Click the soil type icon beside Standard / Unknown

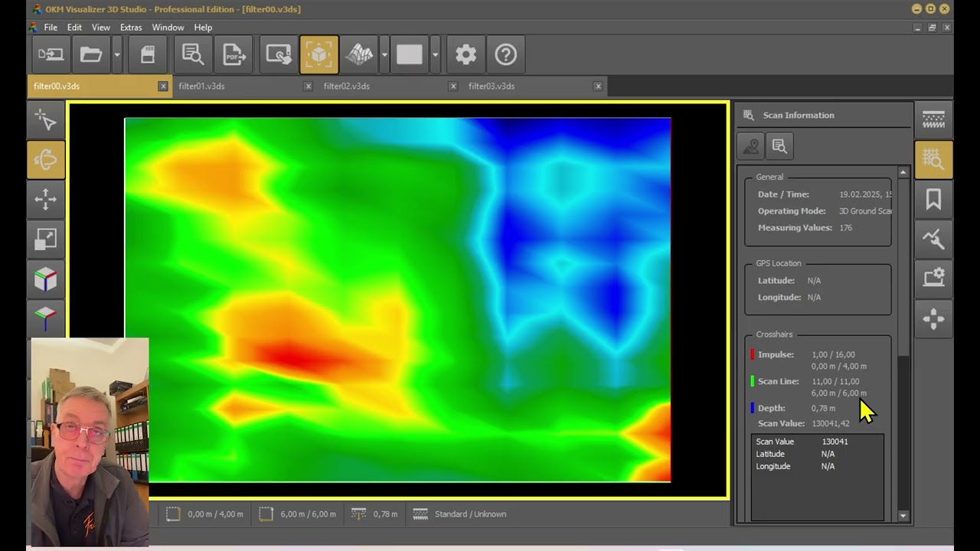coord(420,514)
